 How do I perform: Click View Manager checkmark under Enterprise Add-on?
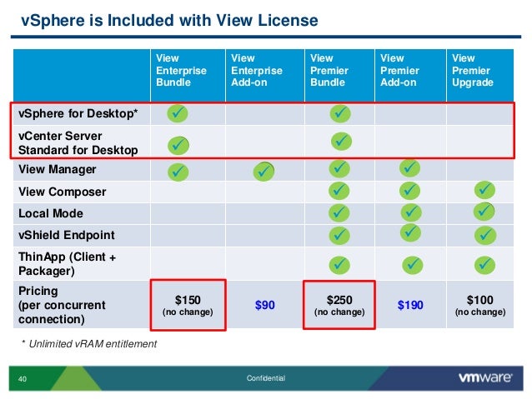tap(263, 172)
